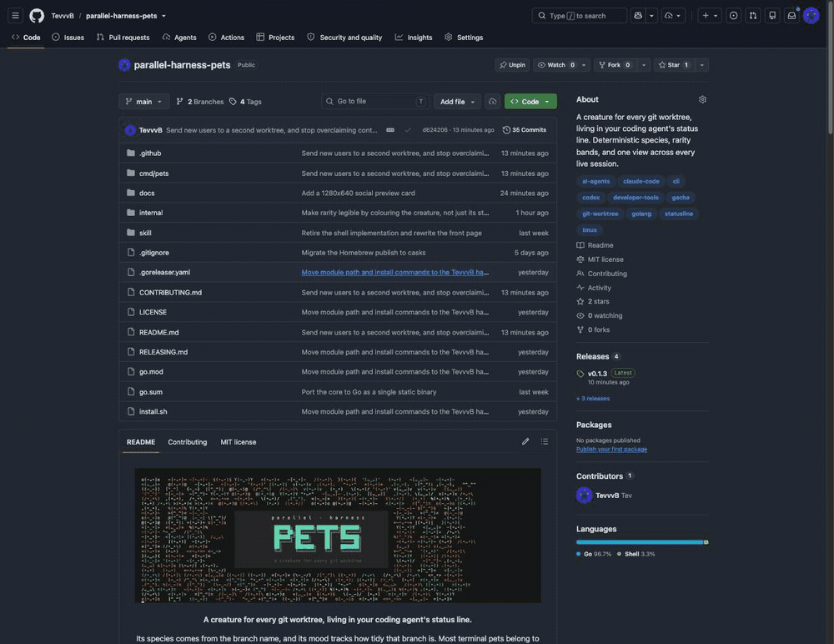The width and height of the screenshot is (834, 644).
Task: Focus the Type / to search box
Action: 580,16
